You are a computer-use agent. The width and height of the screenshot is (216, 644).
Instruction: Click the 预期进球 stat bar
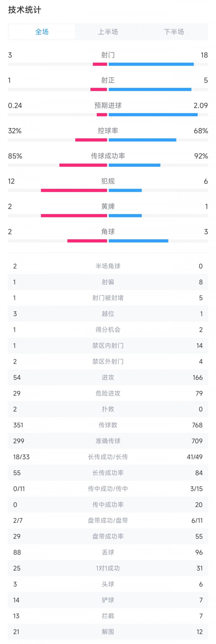pos(108,114)
